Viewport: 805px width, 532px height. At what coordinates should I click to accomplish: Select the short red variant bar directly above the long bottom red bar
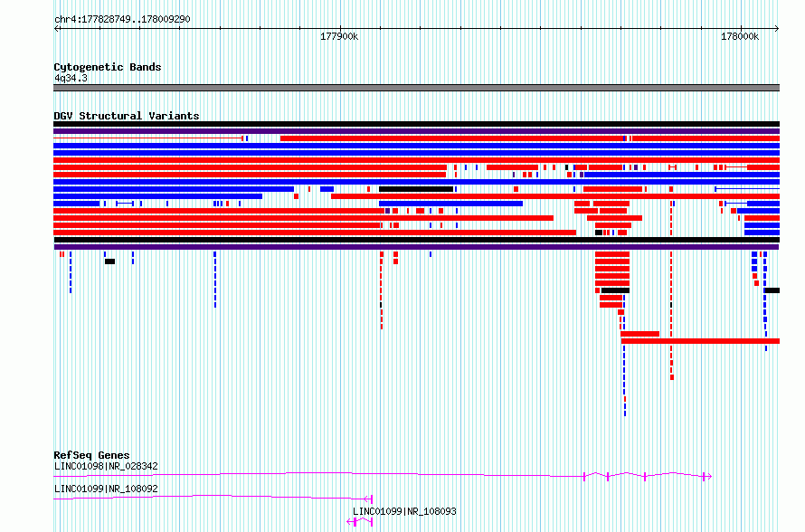(x=639, y=334)
